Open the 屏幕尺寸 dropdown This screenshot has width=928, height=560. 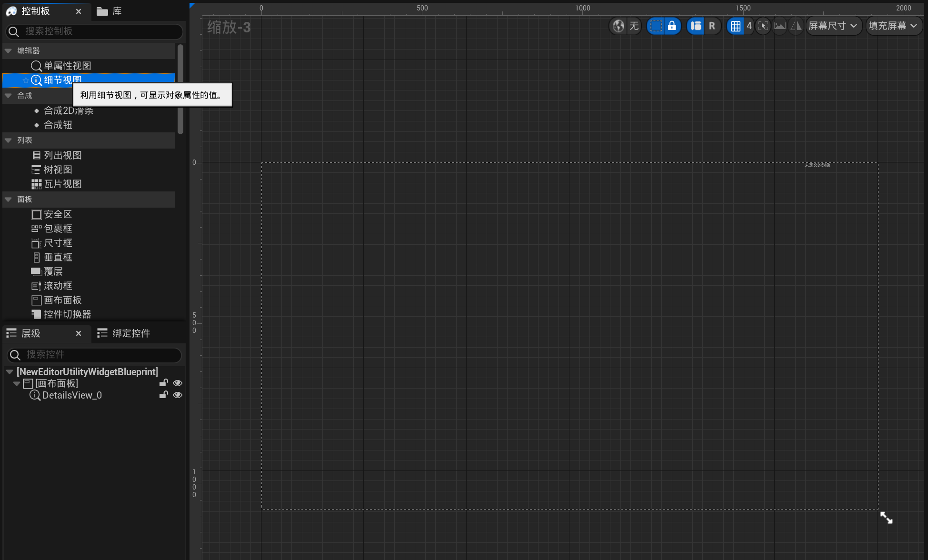pyautogui.click(x=833, y=26)
